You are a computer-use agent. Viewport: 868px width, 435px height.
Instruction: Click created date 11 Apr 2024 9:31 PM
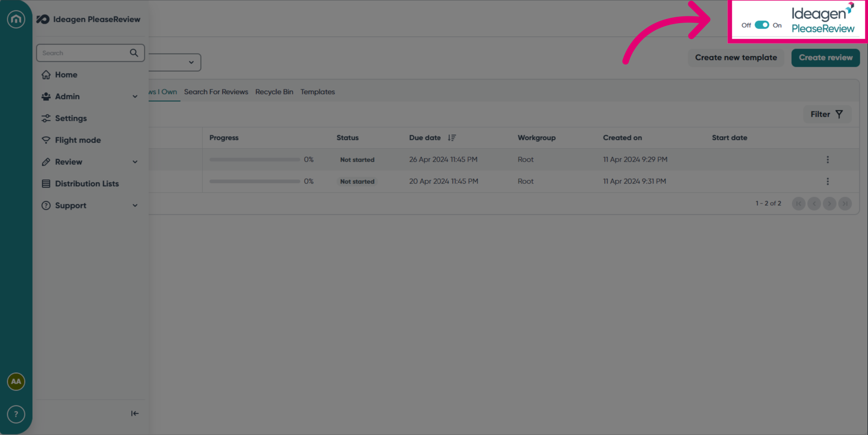634,181
